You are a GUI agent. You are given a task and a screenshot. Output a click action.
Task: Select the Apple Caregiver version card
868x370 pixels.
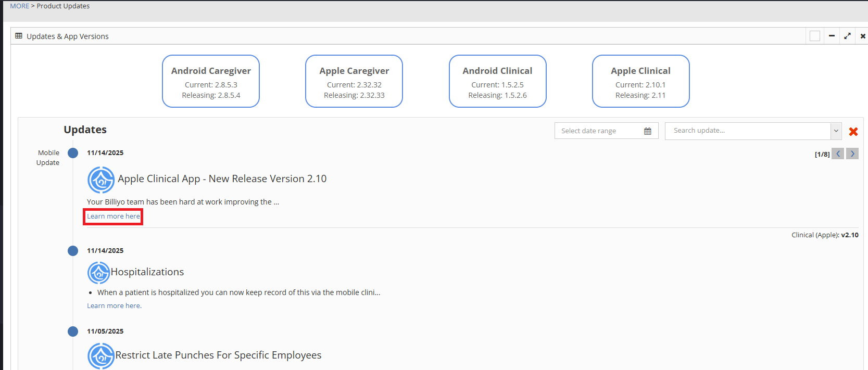click(x=354, y=81)
